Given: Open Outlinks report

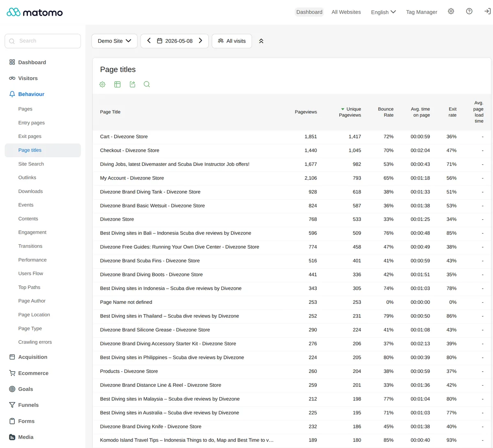Looking at the screenshot, I should (x=27, y=177).
